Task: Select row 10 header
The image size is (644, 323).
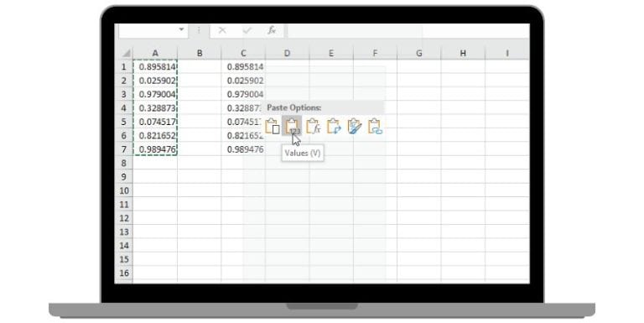Action: (x=124, y=190)
